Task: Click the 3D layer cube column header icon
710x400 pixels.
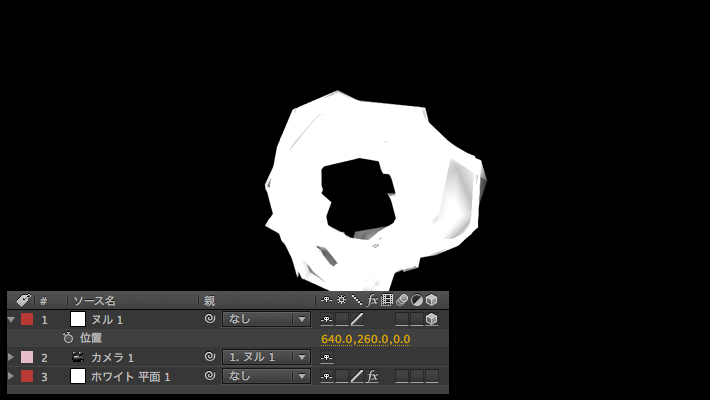Action: 431,300
